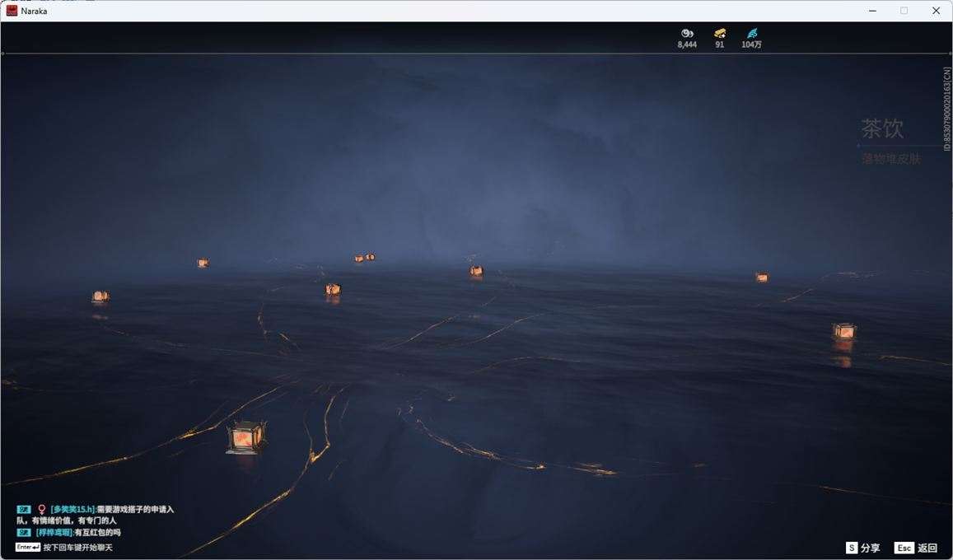953x560 pixels.
Task: Select the 104万 feather balance value
Action: click(x=752, y=44)
